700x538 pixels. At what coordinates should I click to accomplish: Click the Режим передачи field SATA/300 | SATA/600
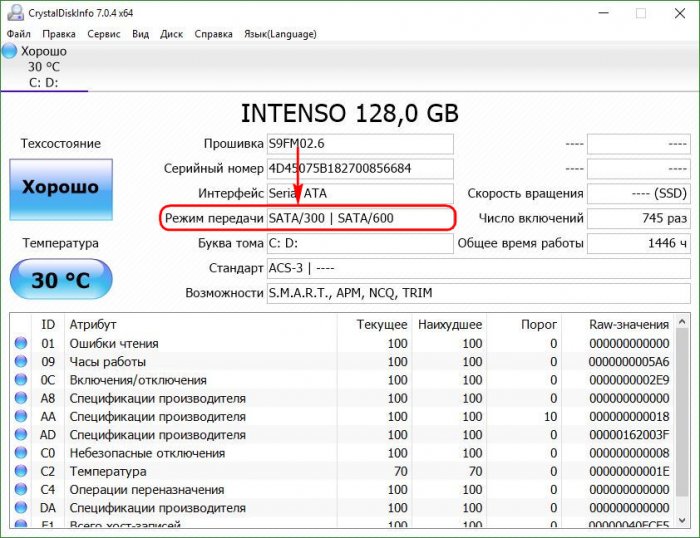tap(360, 218)
